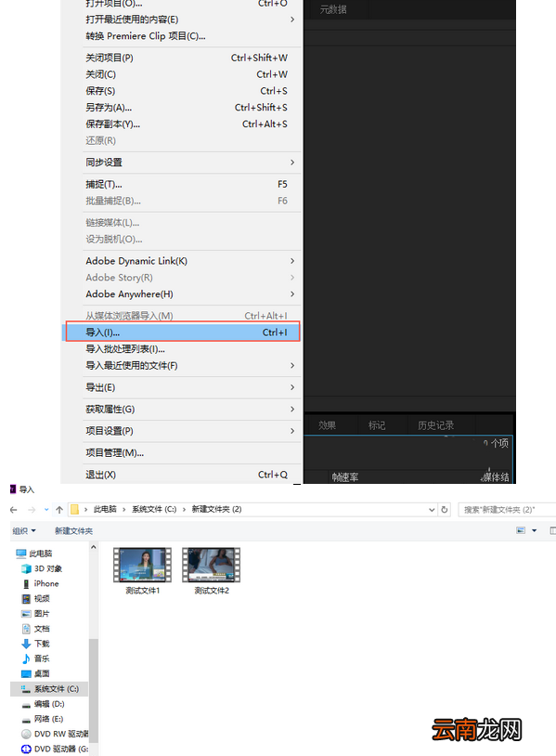556x756 pixels.
Task: Click the navigation pane scroll up arrow
Action: 94,547
